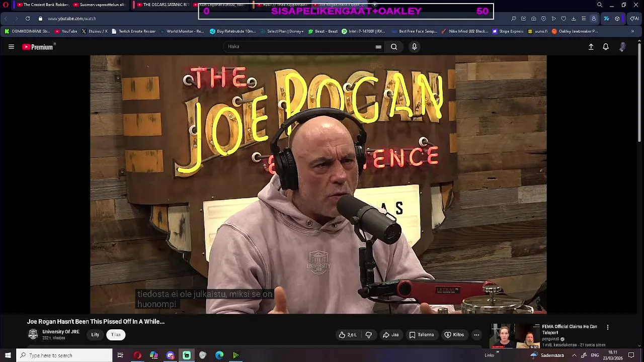Open YouTube create/upload icon
This screenshot has width=644, height=362.
pyautogui.click(x=591, y=47)
